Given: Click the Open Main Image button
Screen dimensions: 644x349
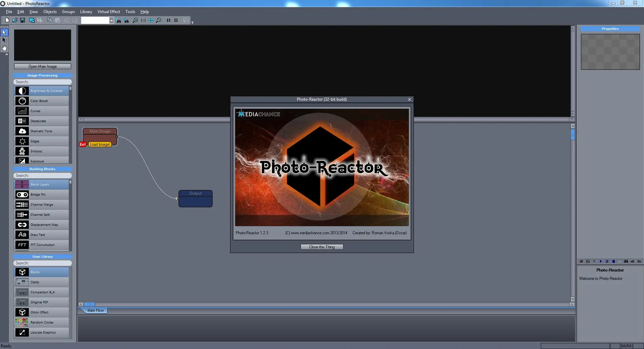Looking at the screenshot, I should 43,66.
